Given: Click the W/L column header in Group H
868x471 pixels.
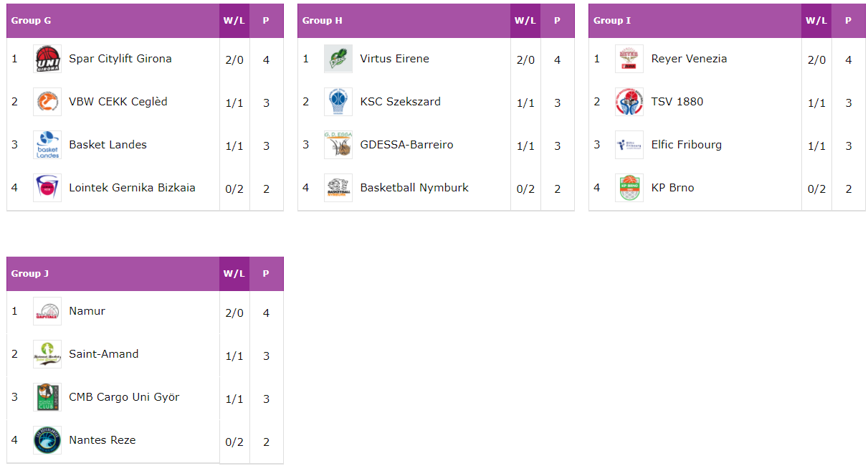Looking at the screenshot, I should (x=525, y=21).
